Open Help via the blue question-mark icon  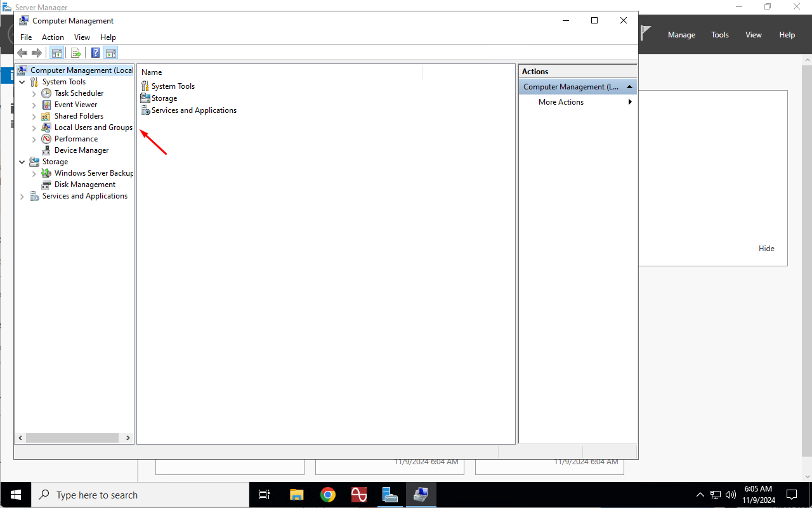[95, 53]
